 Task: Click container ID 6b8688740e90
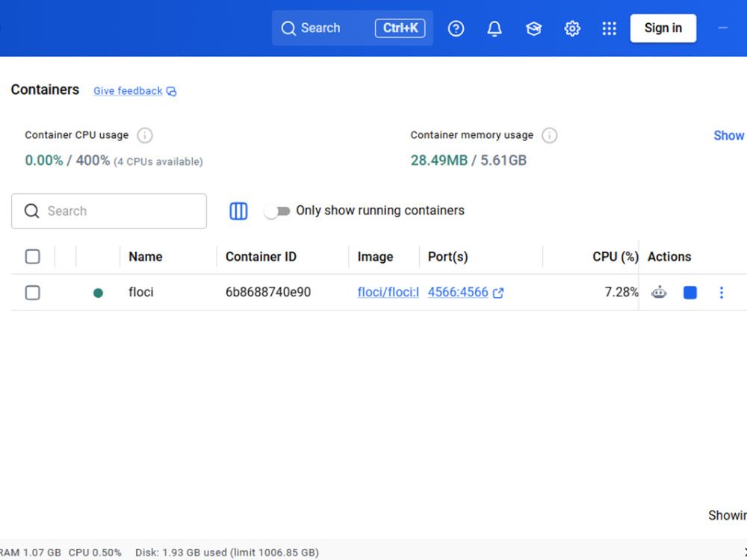point(267,292)
